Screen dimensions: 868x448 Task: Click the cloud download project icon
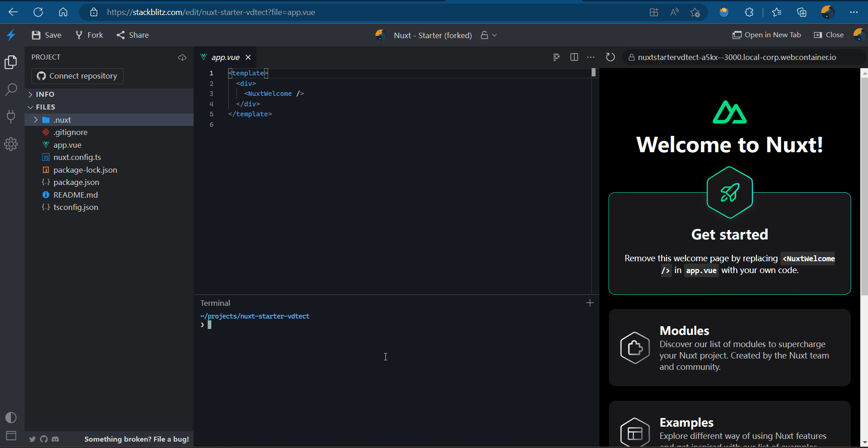pos(182,57)
